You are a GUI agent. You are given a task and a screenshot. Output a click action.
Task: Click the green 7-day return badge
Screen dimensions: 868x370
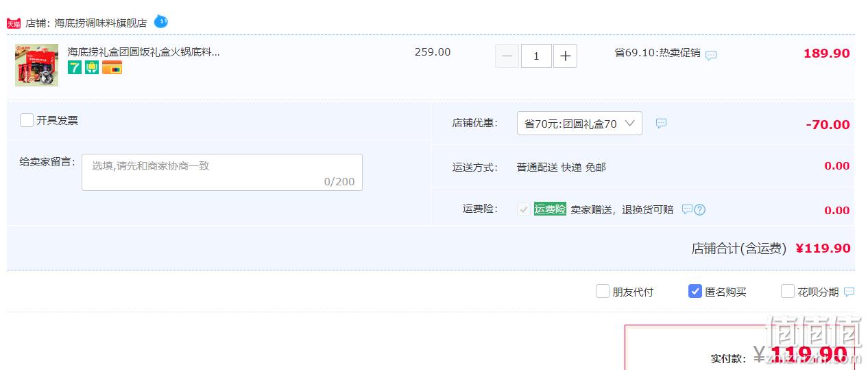pos(75,67)
